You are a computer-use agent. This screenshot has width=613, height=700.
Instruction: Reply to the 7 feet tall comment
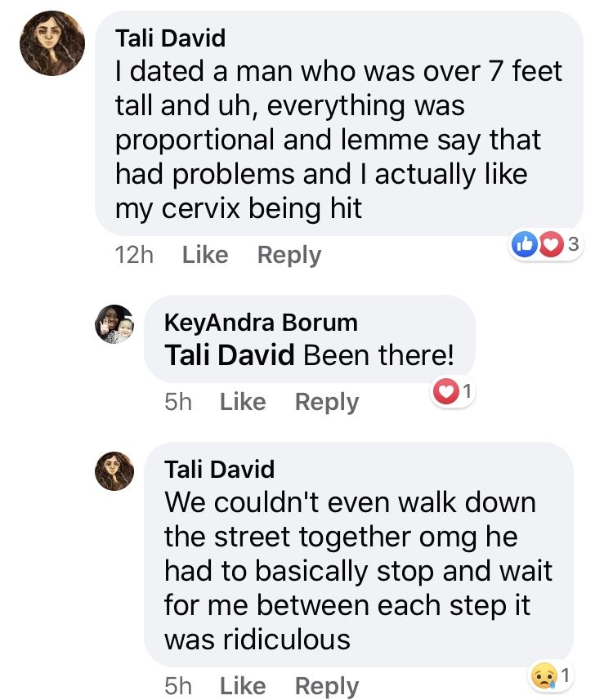click(x=289, y=256)
